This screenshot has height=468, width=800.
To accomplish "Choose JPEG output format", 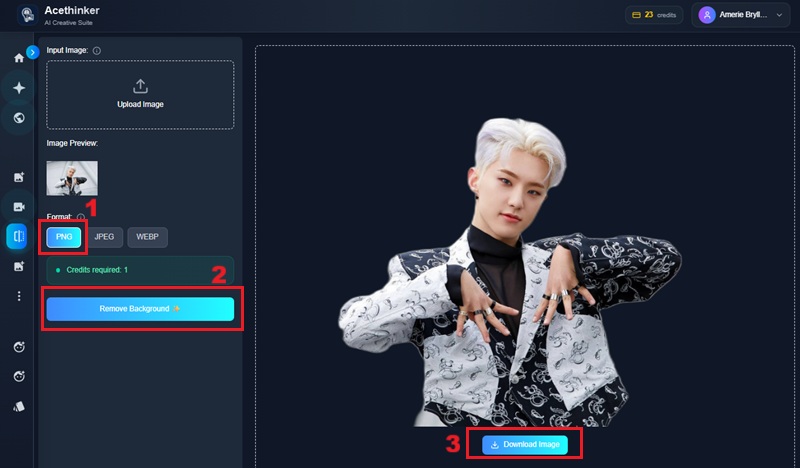I will pyautogui.click(x=104, y=237).
